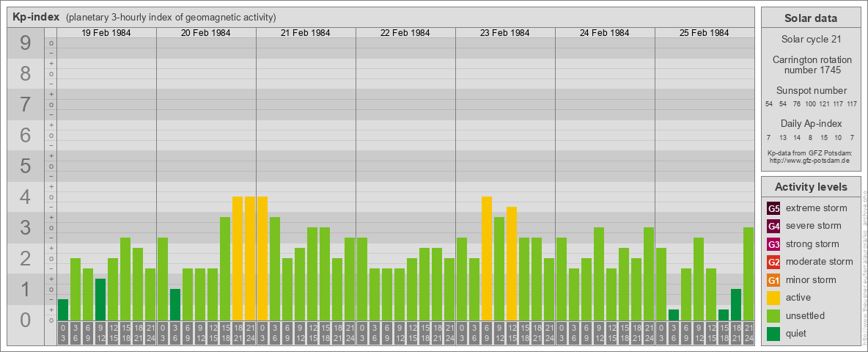Image resolution: width=868 pixels, height=352 pixels.
Task: Click Ap-index value 10
Action: coord(839,137)
